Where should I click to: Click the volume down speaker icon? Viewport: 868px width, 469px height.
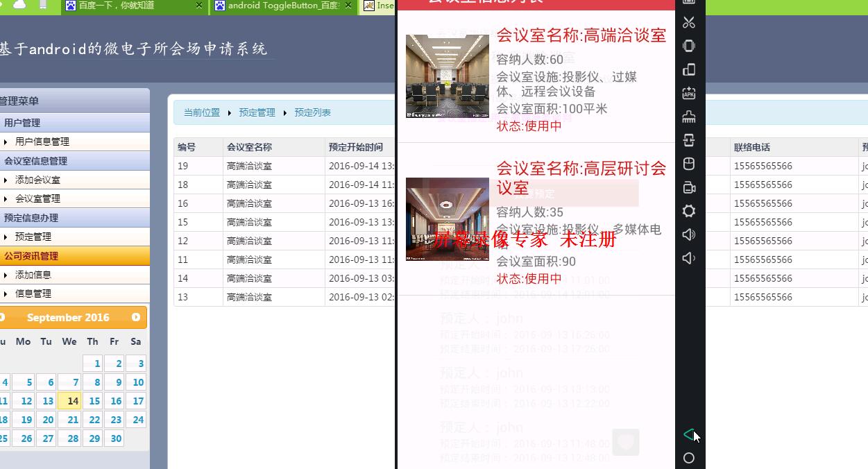pos(689,258)
